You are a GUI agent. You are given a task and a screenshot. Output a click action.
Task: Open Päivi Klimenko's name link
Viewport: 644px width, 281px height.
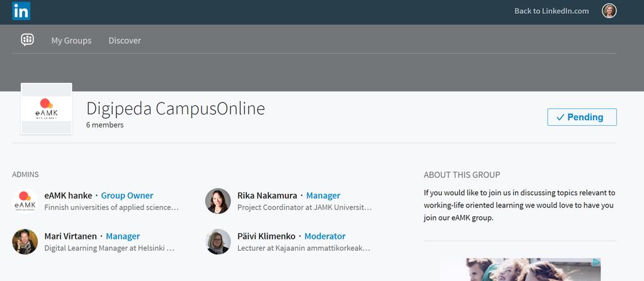point(266,236)
